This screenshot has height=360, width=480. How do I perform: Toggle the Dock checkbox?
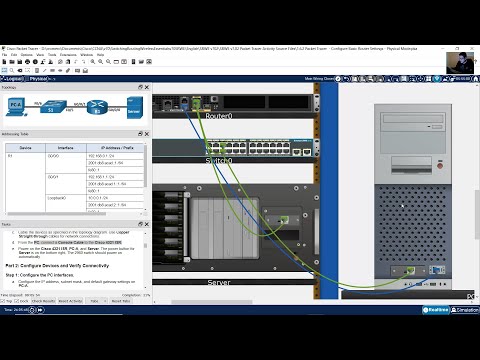pos(17,301)
